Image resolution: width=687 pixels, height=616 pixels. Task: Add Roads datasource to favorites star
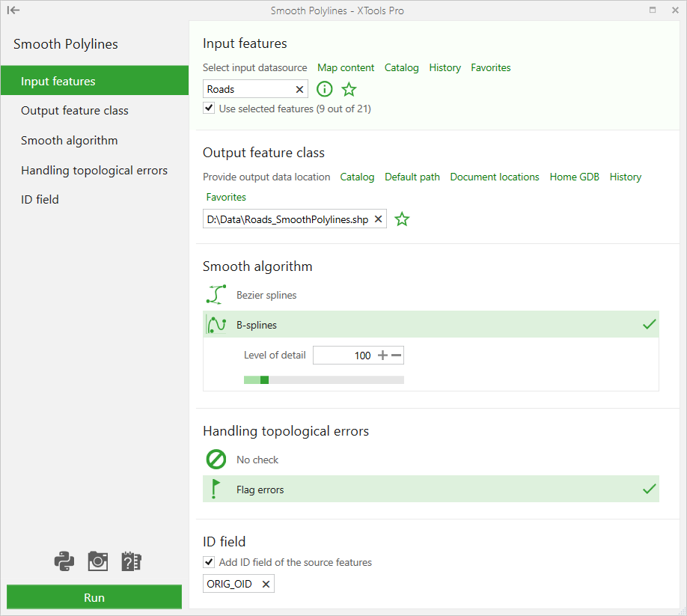point(349,89)
